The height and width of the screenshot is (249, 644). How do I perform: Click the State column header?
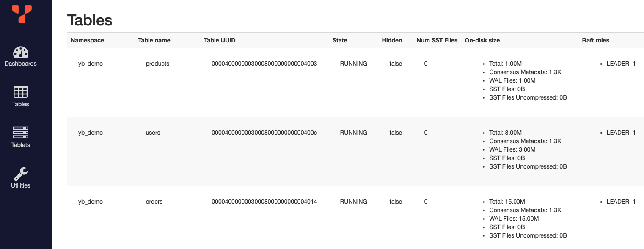340,40
